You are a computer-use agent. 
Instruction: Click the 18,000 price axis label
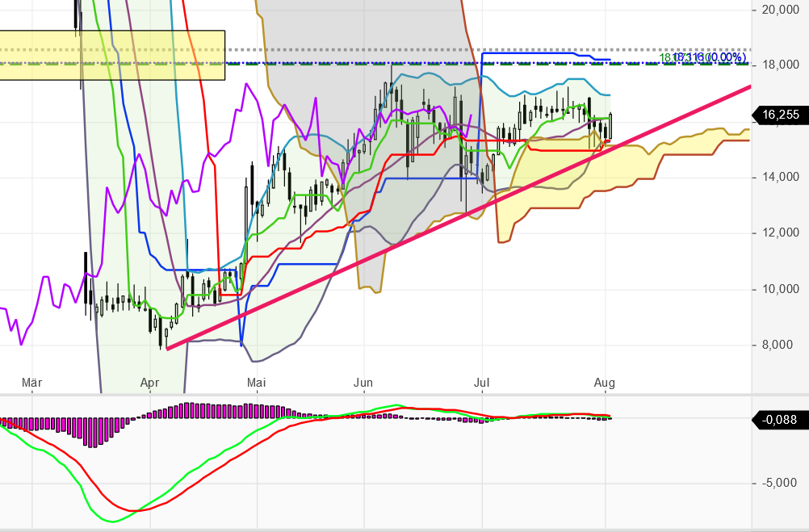click(x=780, y=65)
